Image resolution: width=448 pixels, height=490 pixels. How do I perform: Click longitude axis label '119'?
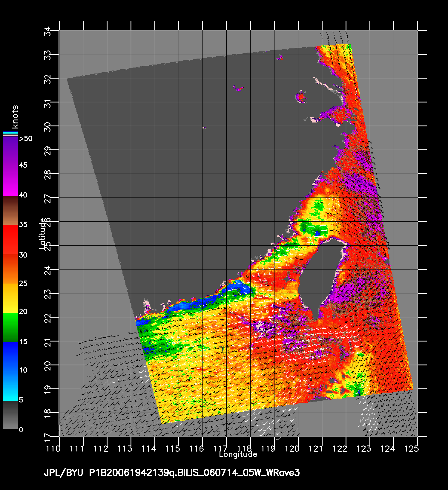pos(268,449)
